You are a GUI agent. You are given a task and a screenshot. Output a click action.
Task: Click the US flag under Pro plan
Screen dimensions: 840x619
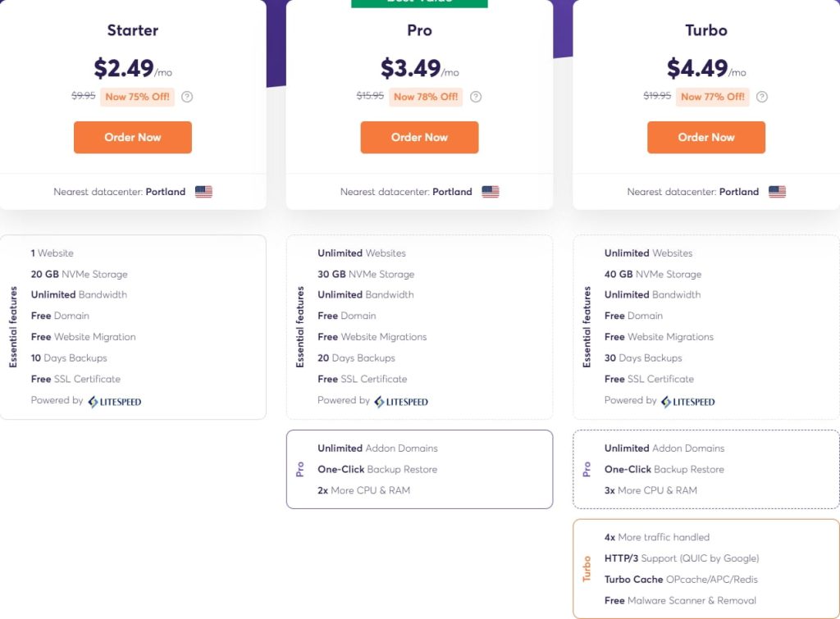coord(491,192)
